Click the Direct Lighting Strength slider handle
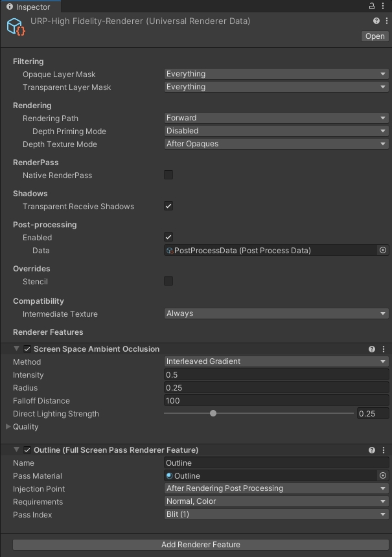Image resolution: width=392 pixels, height=557 pixels. point(213,413)
